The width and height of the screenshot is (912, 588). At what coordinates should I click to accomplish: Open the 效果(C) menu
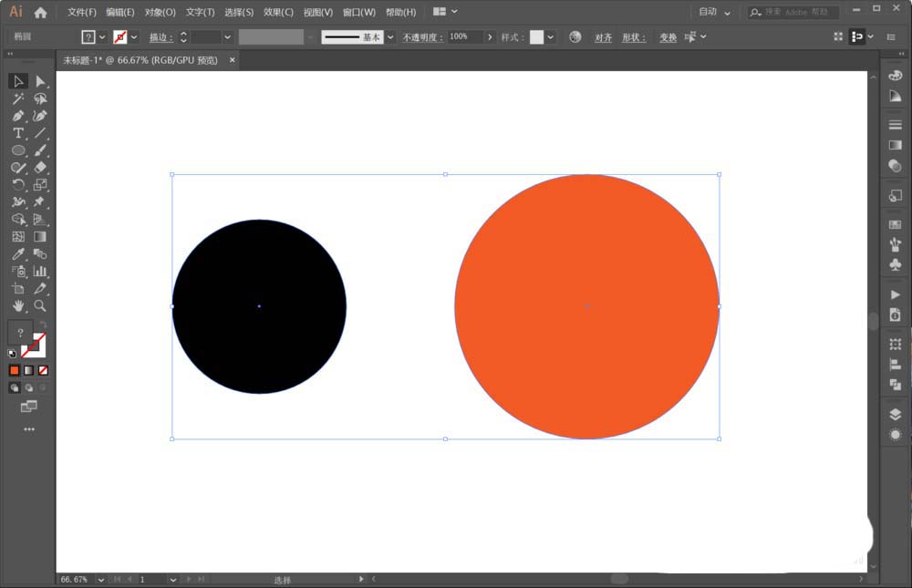click(278, 13)
